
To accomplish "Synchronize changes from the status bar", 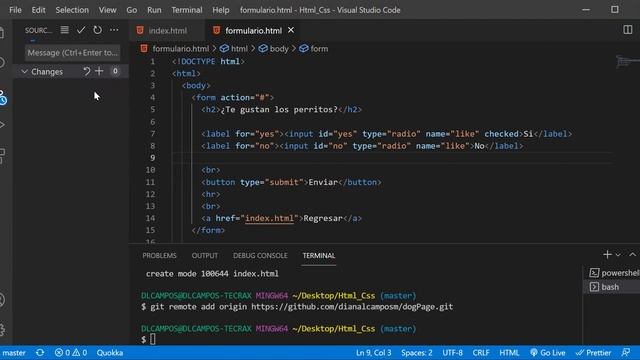I will click(40, 353).
